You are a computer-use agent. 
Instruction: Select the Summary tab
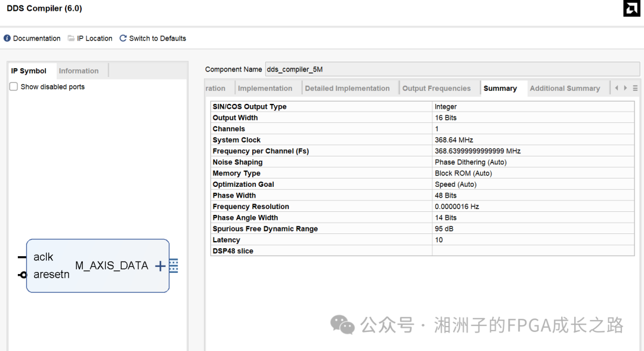tap(500, 88)
